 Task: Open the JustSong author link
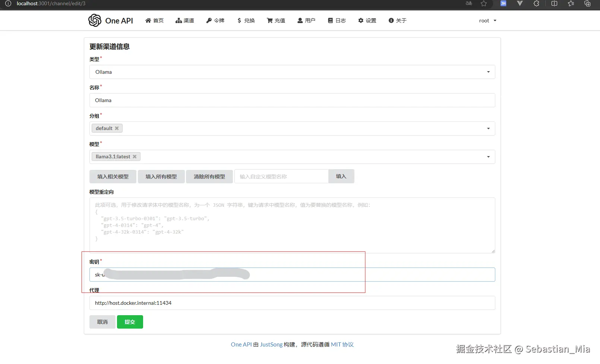coord(271,344)
